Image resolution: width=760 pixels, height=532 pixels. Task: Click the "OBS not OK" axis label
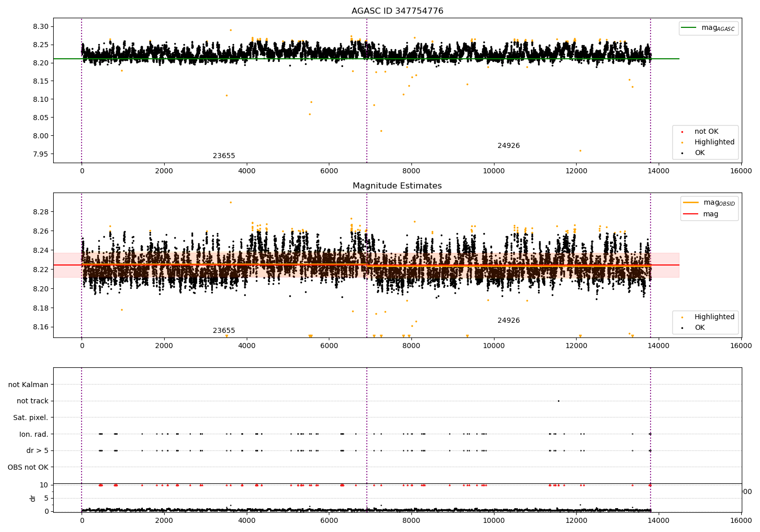coord(28,467)
